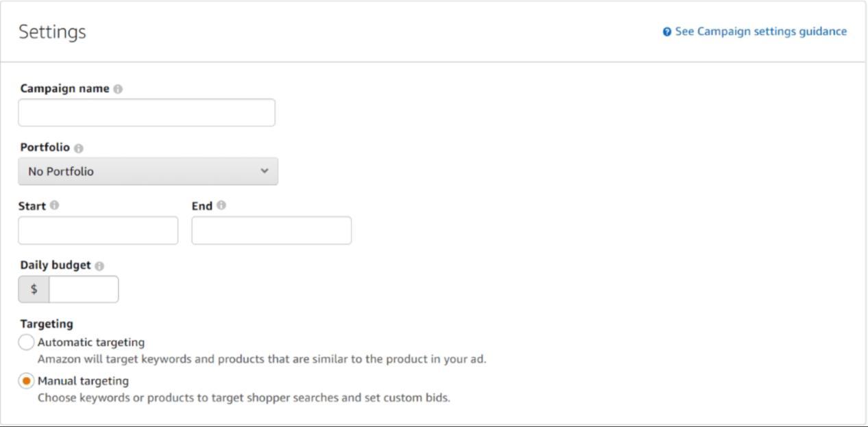Click the Portfolio info icon

point(78,148)
